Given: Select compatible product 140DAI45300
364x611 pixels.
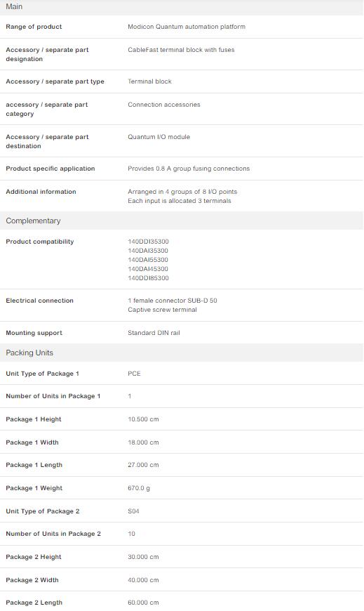Looking at the screenshot, I should pos(148,269).
